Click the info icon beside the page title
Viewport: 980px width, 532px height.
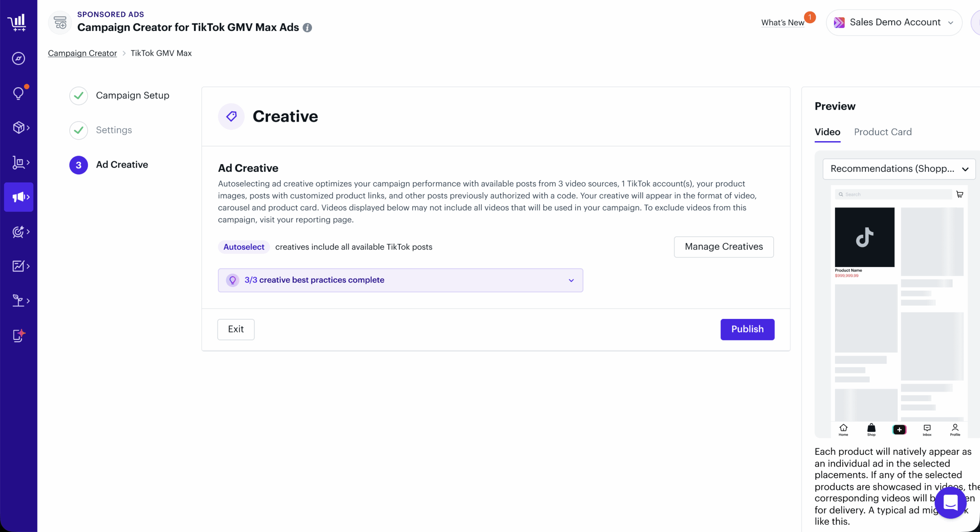[x=307, y=28]
